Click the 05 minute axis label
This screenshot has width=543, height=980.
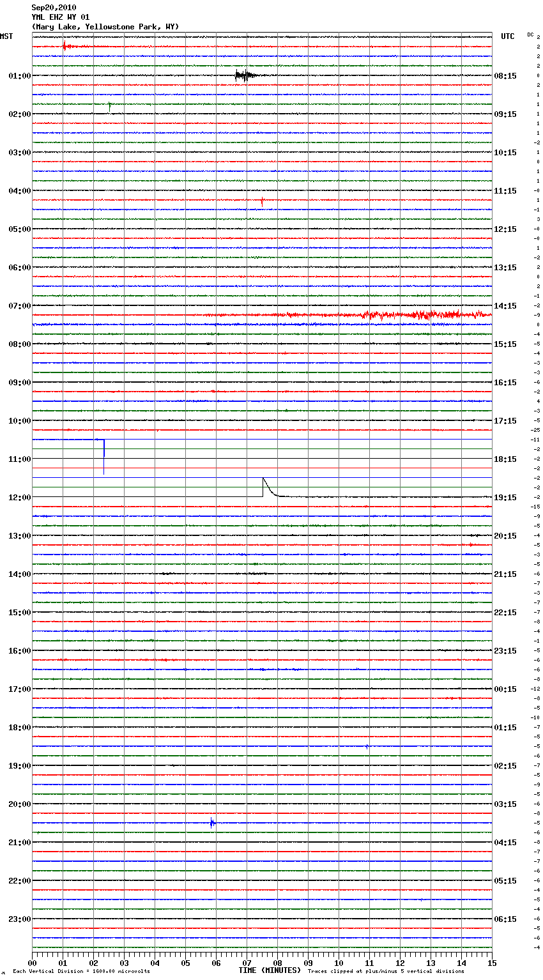click(x=185, y=963)
